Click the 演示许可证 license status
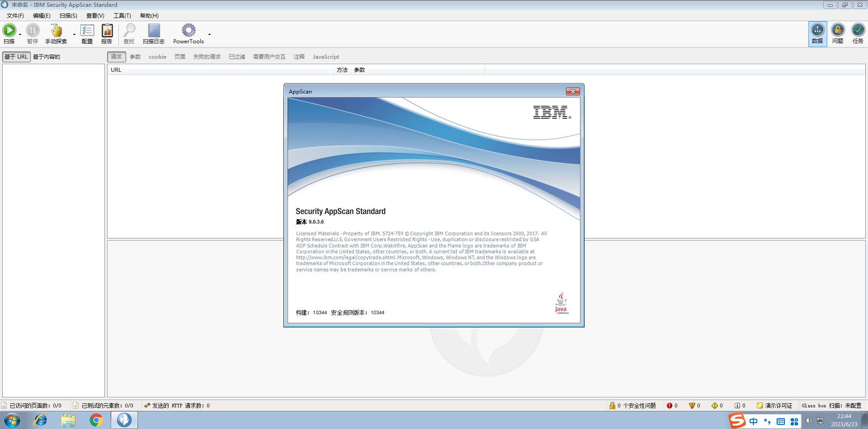 coord(774,406)
